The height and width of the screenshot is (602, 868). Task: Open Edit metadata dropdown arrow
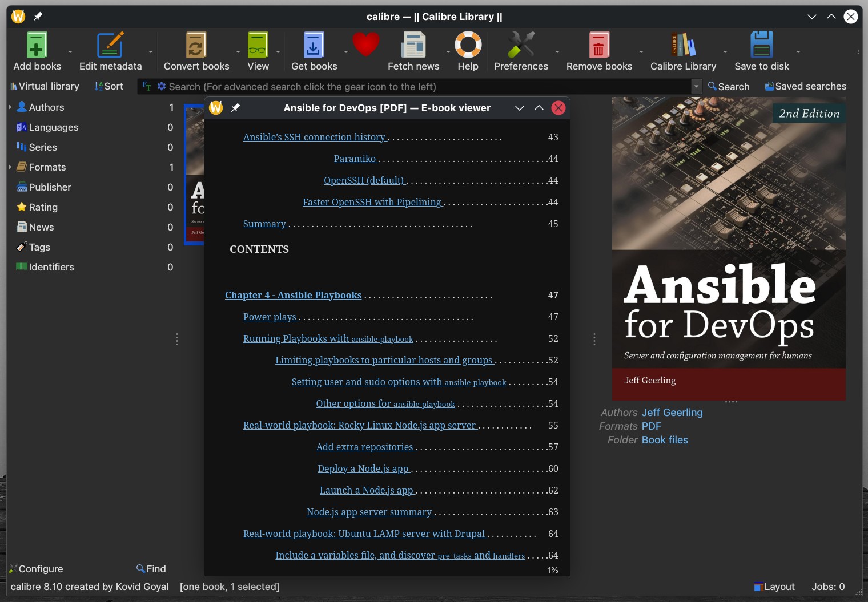point(151,52)
